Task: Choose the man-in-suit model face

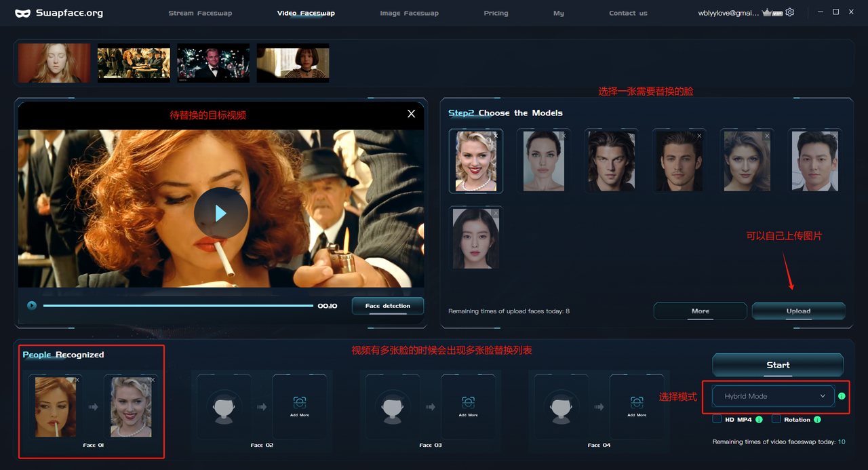Action: 814,161
